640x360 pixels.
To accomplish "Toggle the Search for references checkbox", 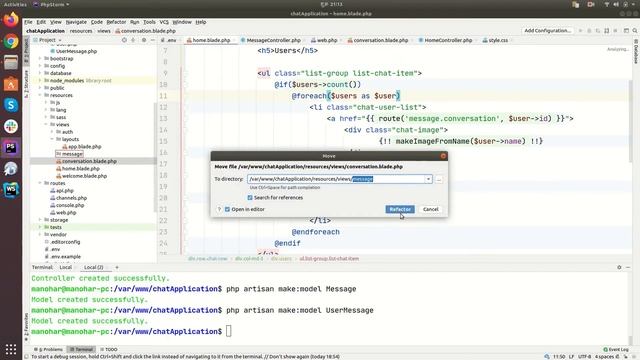I will [x=250, y=198].
